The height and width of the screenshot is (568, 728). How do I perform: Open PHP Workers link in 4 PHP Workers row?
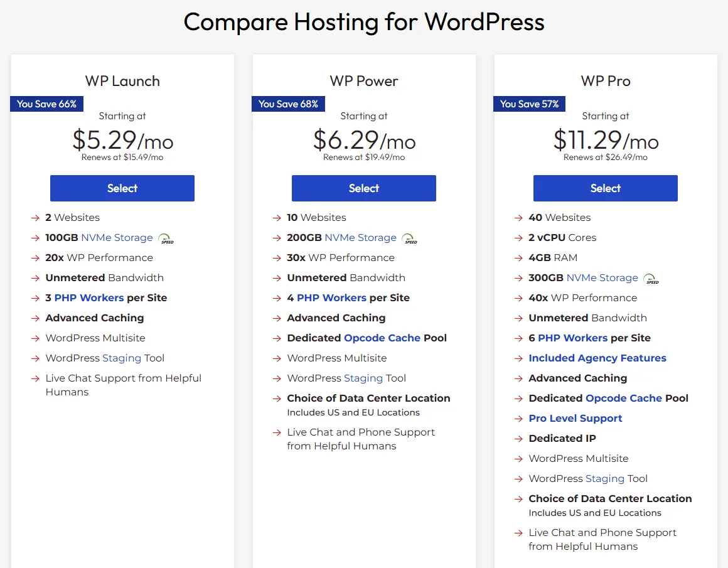[x=331, y=297]
